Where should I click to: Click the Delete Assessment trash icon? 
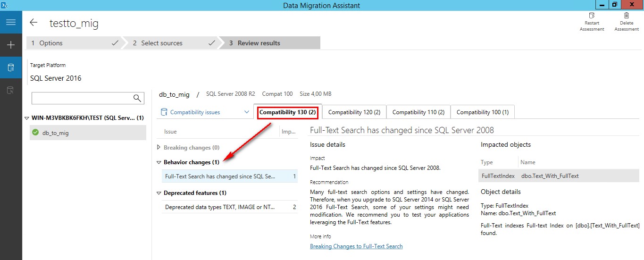pos(627,16)
